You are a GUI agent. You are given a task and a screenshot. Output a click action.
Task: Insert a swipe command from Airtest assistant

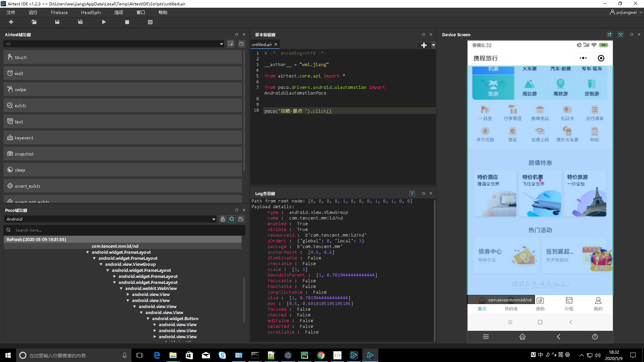[x=123, y=89]
